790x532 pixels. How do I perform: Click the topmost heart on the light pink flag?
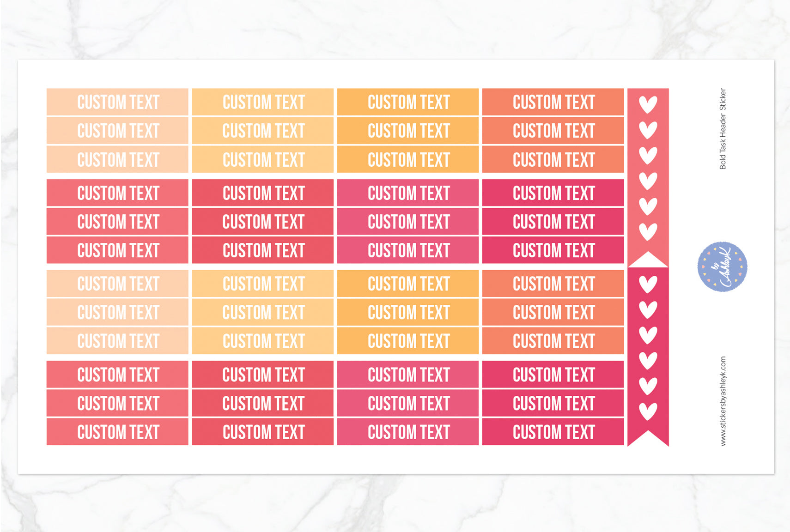coord(648,104)
